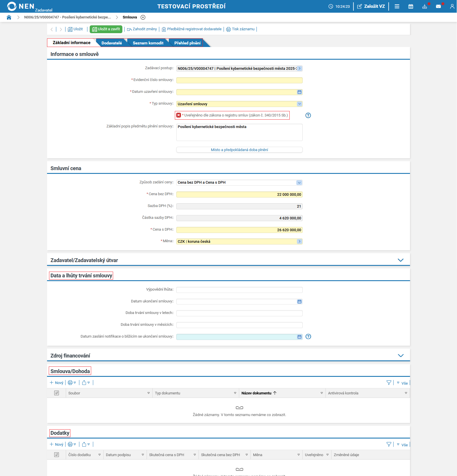The width and height of the screenshot is (457, 476).
Task: Open the mail messages icon
Action: (x=438, y=6)
